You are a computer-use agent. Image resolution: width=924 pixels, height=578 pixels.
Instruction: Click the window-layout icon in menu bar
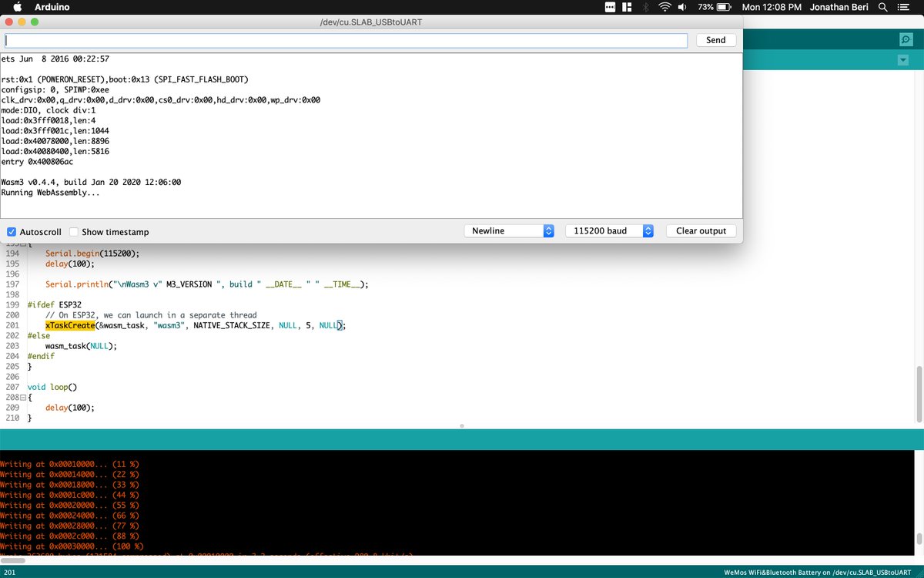click(x=628, y=7)
